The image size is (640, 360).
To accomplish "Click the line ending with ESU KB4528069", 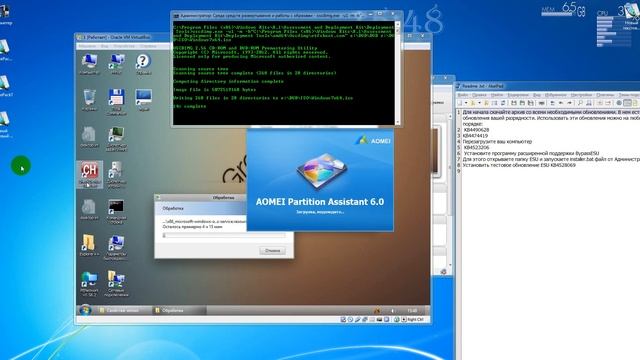I will [519, 165].
